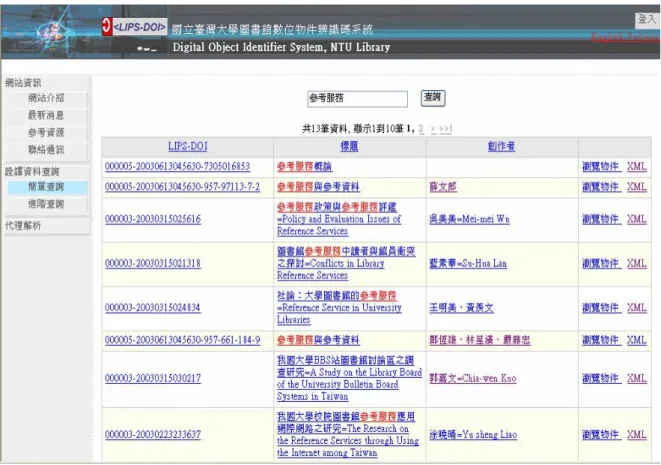The image size is (661, 465).
Task: Click XML in 王明美 row
Action: click(x=637, y=308)
